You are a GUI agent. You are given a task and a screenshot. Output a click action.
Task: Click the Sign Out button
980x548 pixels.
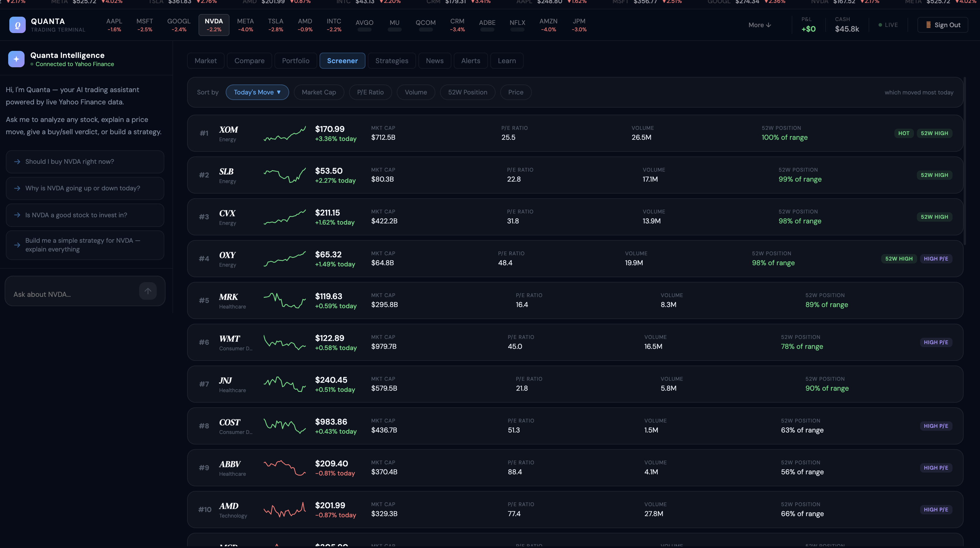click(942, 25)
